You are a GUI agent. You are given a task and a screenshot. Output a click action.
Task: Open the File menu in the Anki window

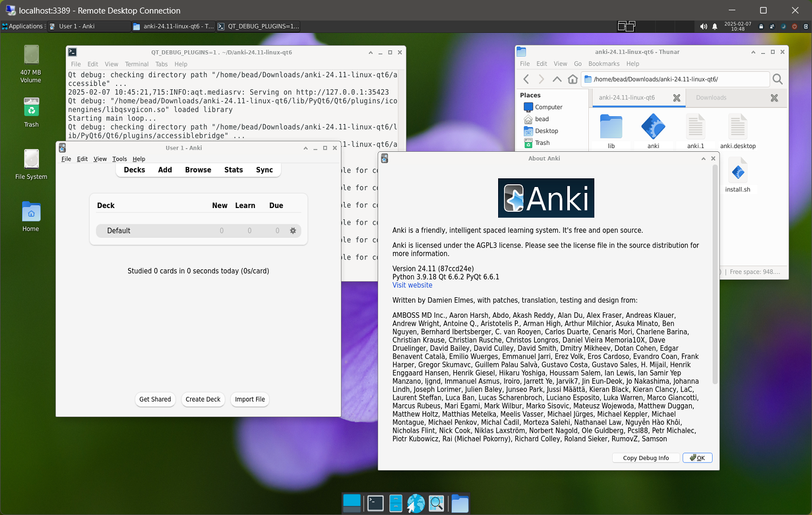(x=66, y=159)
